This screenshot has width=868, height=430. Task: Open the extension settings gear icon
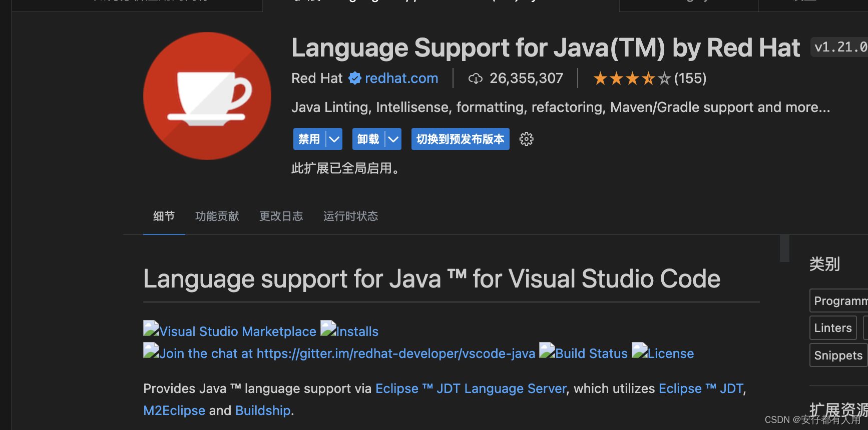(526, 139)
